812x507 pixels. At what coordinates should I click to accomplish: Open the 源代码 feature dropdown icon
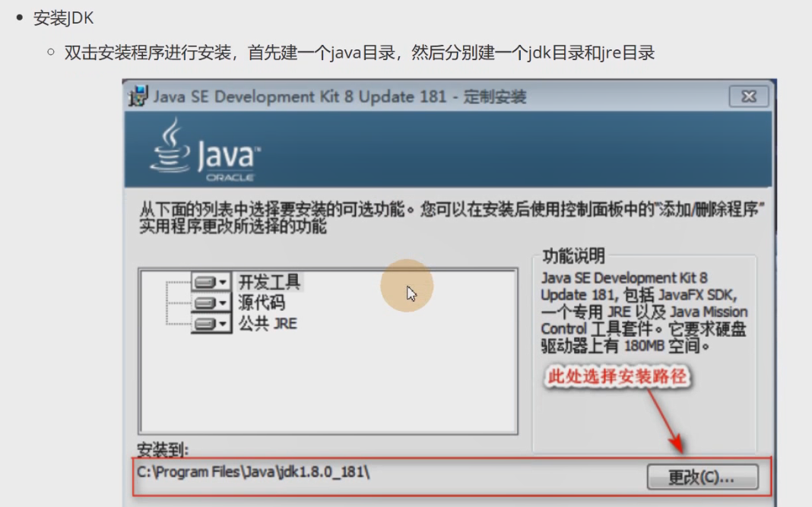pos(211,303)
